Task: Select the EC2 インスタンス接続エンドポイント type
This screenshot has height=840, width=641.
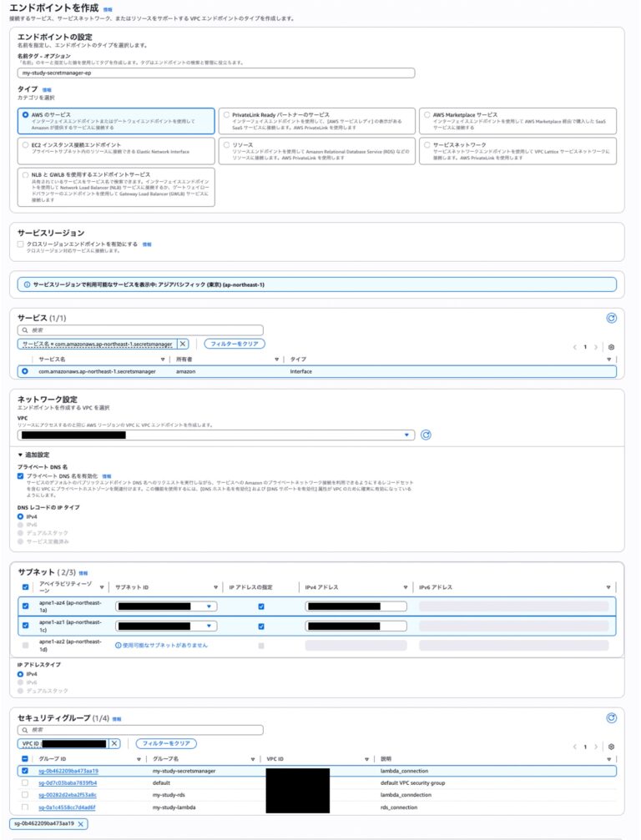Action: point(24,144)
